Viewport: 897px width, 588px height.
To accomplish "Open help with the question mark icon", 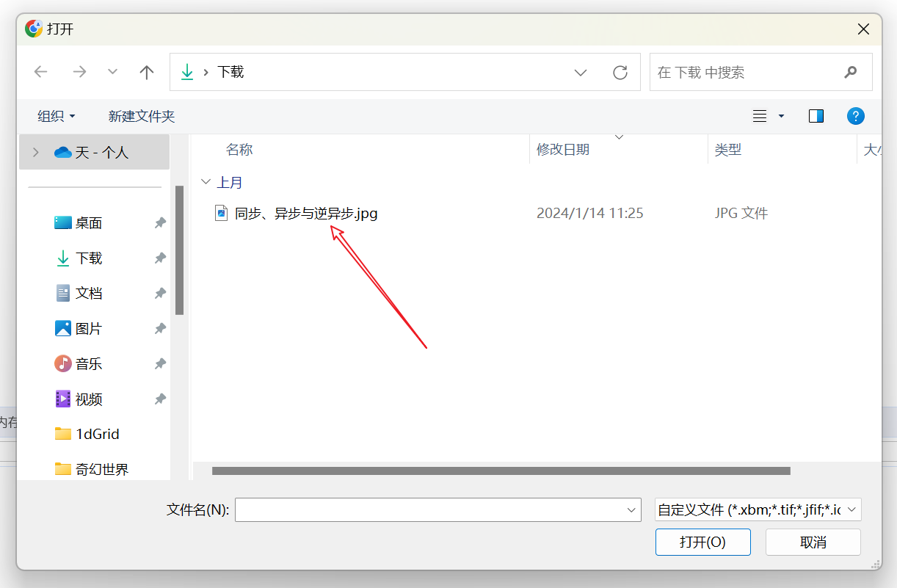I will coord(856,116).
